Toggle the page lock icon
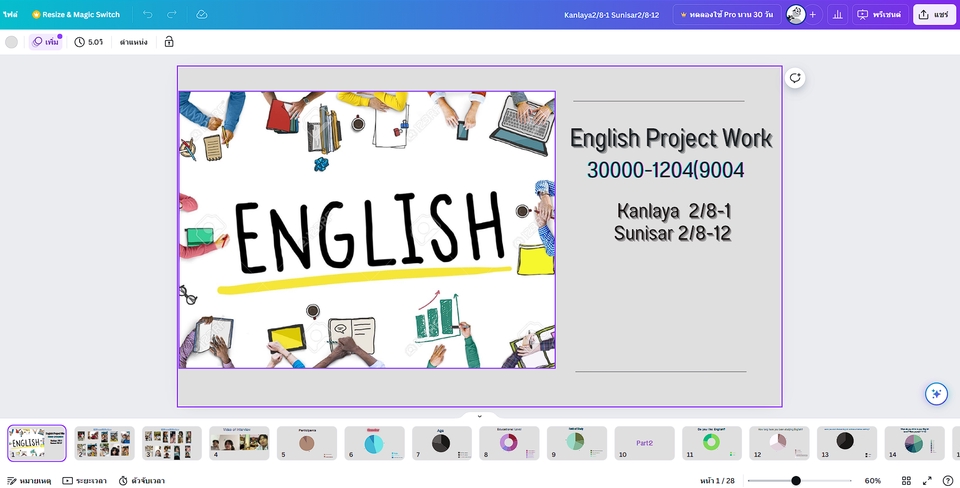 pyautogui.click(x=169, y=42)
